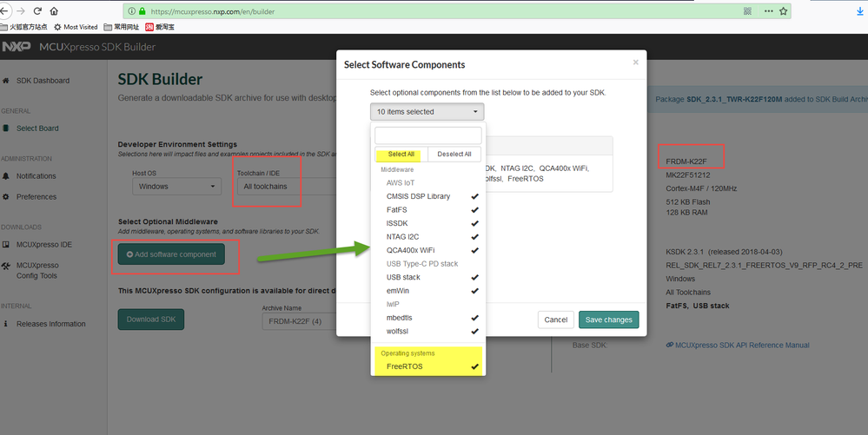This screenshot has width=868, height=435.
Task: Close the Select Software Components dialog
Action: (x=635, y=62)
